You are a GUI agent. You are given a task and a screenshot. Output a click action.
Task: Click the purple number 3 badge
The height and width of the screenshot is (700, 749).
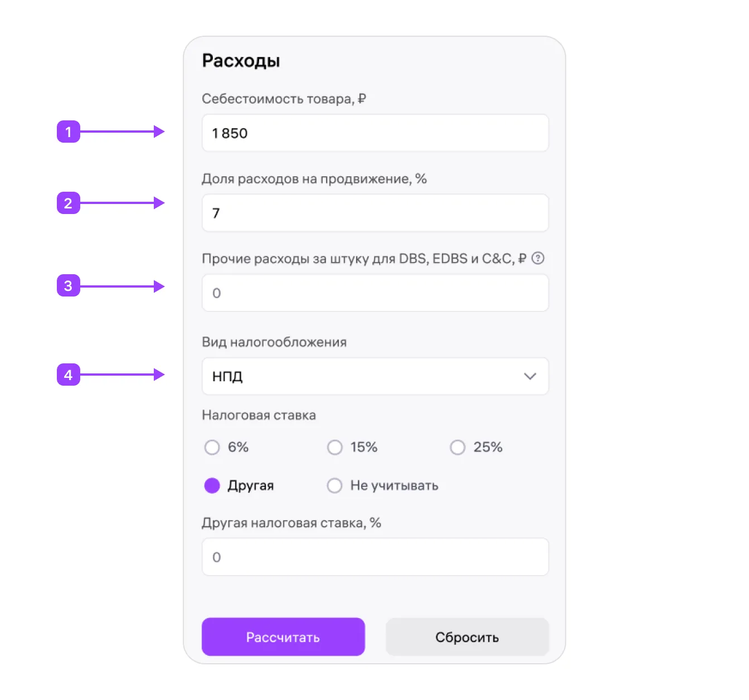point(69,286)
